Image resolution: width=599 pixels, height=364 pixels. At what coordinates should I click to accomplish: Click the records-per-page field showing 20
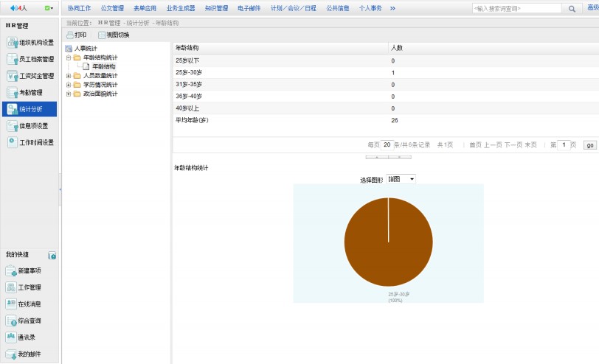point(387,145)
